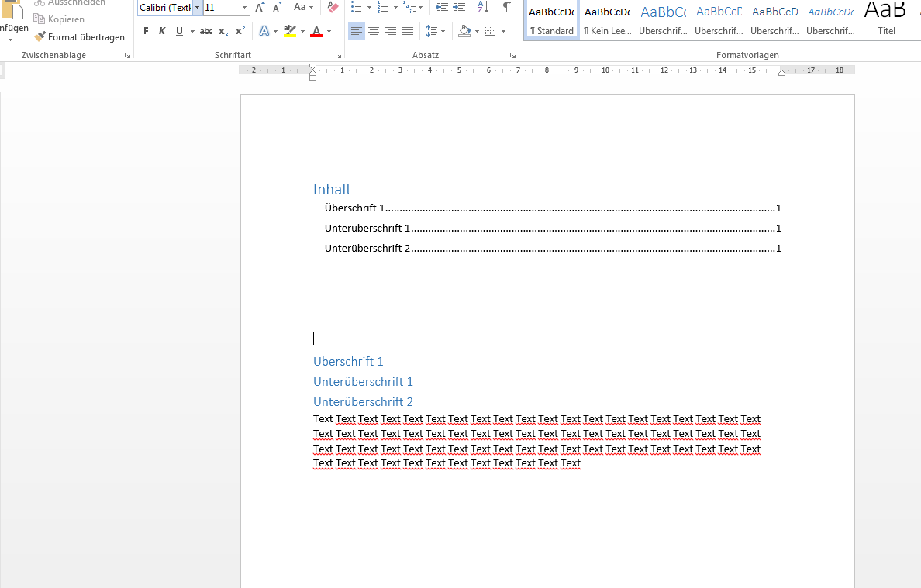Justify the paragraph text
This screenshot has height=588, width=921.
tap(408, 31)
